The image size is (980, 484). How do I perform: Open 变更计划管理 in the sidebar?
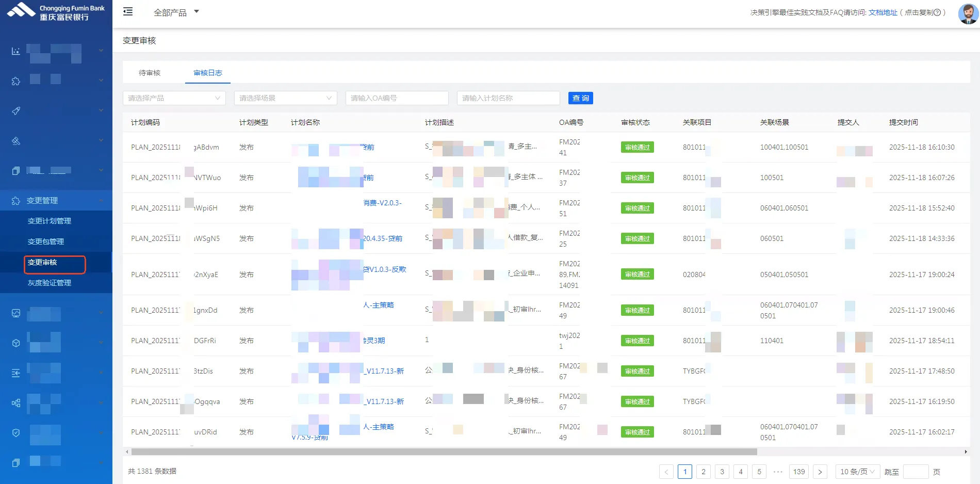click(x=50, y=221)
